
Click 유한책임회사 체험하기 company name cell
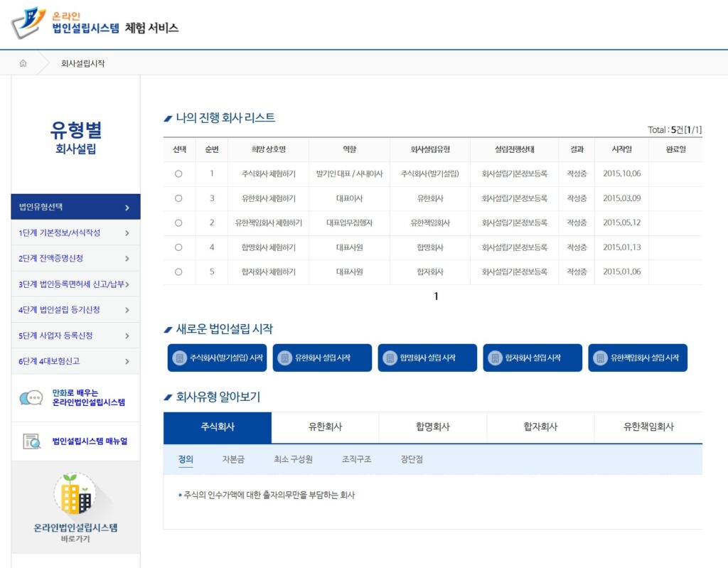268,223
